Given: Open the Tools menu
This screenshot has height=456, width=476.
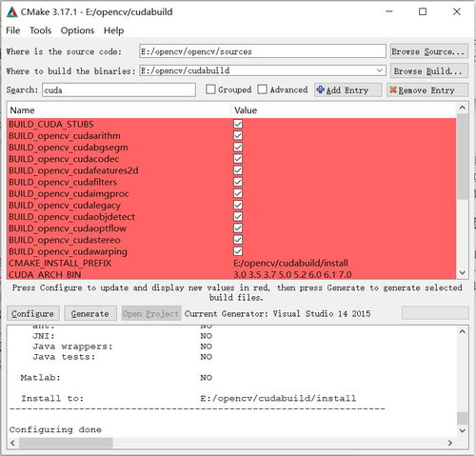Looking at the screenshot, I should coord(40,30).
